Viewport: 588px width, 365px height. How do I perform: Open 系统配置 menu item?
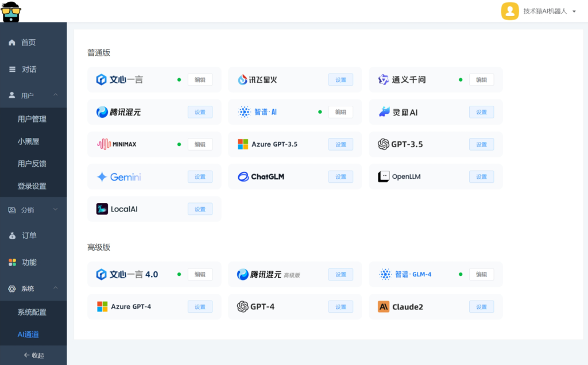tap(33, 312)
